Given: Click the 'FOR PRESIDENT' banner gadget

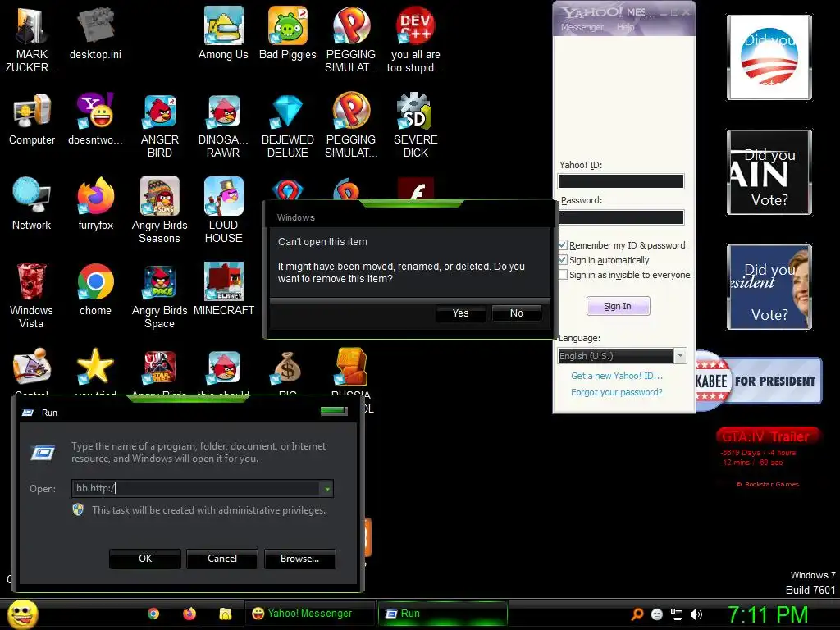Looking at the screenshot, I should pos(759,381).
